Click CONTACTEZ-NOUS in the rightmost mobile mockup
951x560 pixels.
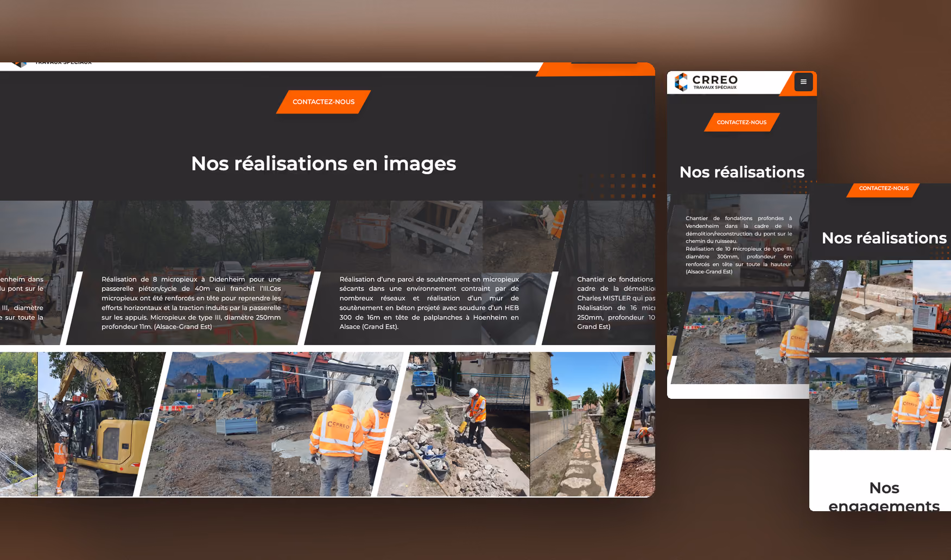click(x=883, y=189)
